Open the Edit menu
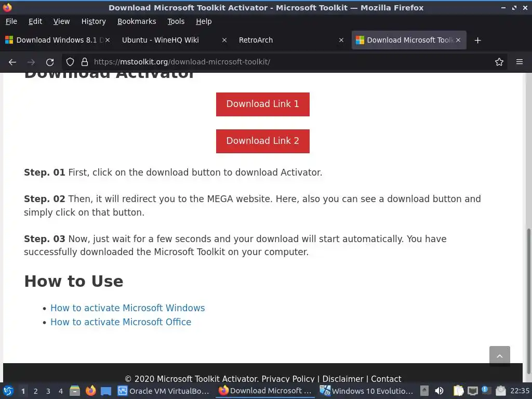This screenshot has height=399, width=532. tap(35, 21)
